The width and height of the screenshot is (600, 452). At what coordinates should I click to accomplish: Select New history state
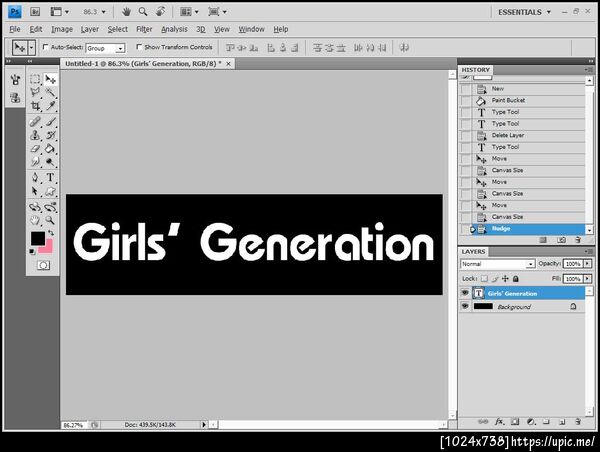522,88
